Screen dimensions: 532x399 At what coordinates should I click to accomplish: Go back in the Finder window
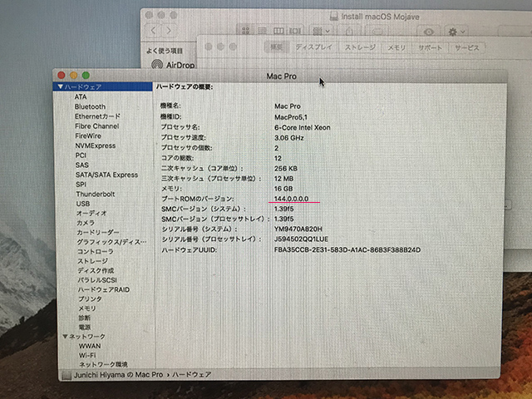(x=153, y=31)
